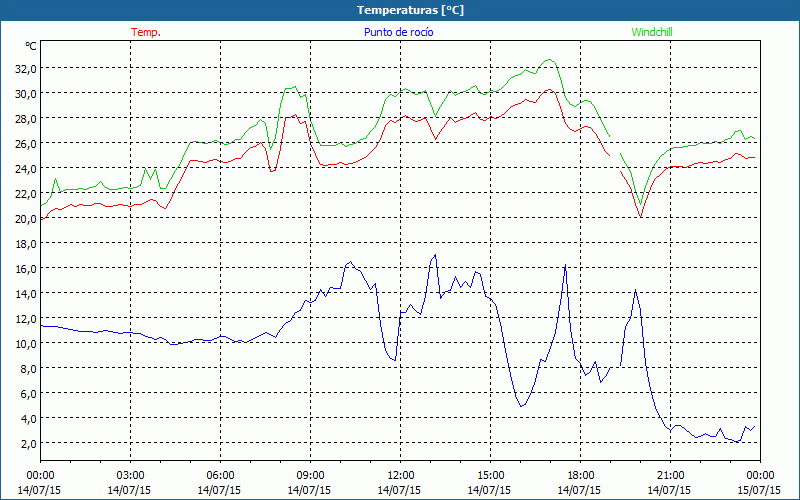Click the 15:00 time axis label

[490, 476]
